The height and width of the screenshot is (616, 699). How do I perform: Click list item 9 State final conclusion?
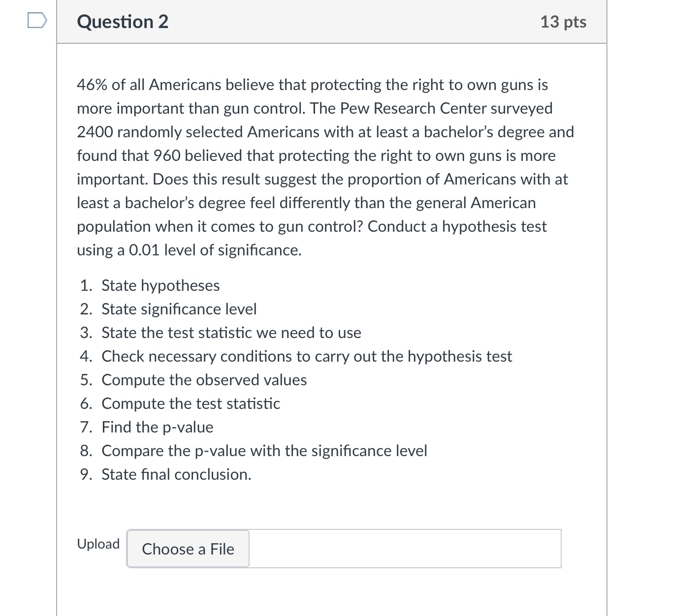(x=176, y=474)
